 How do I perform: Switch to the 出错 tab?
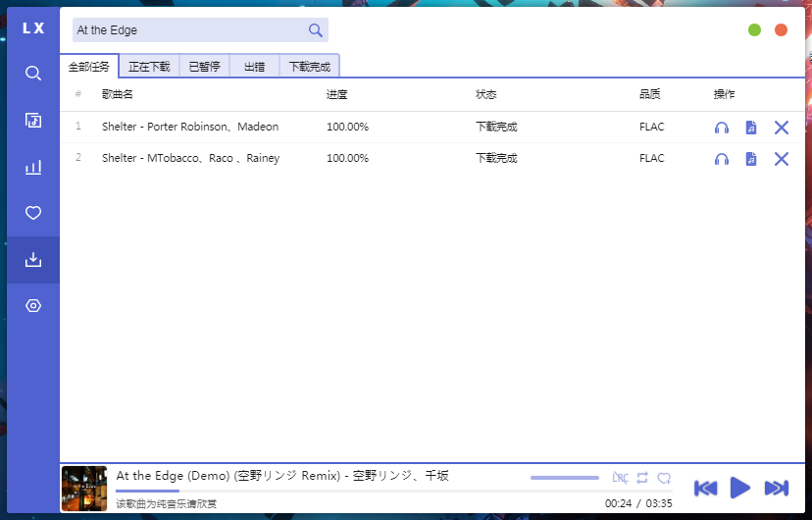[x=254, y=67]
